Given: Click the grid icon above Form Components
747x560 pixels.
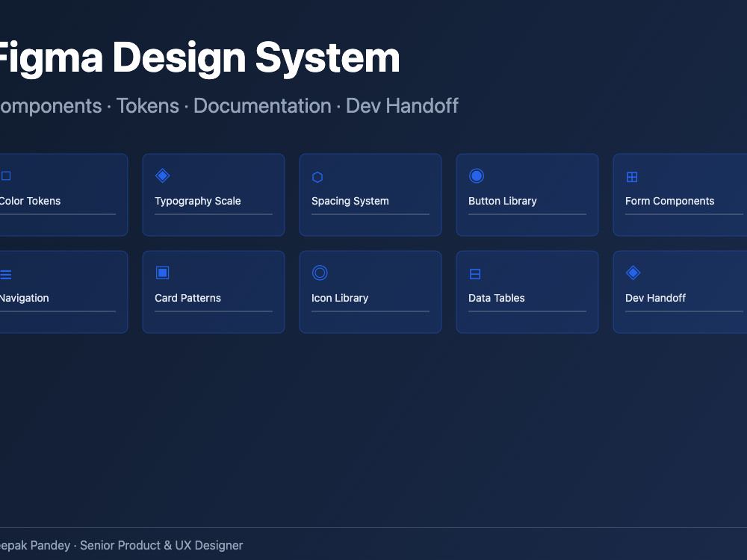Looking at the screenshot, I should [x=632, y=177].
